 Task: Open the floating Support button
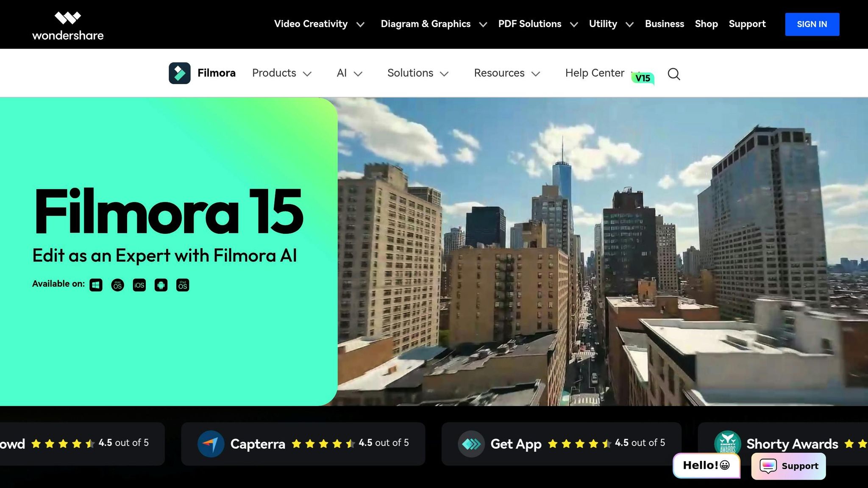[788, 466]
